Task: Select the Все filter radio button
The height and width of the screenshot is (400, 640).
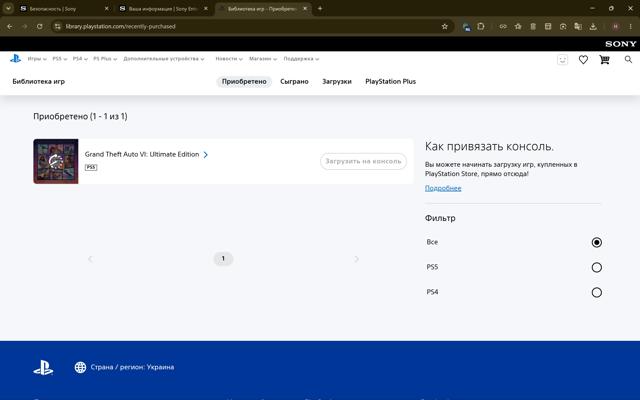Action: (596, 242)
